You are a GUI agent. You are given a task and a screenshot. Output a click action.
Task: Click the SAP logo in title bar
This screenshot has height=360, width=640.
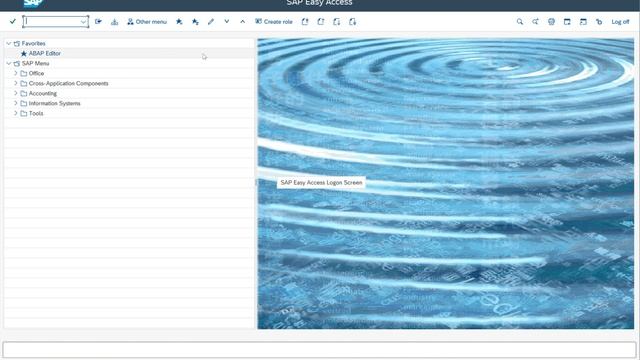pyautogui.click(x=33, y=3)
